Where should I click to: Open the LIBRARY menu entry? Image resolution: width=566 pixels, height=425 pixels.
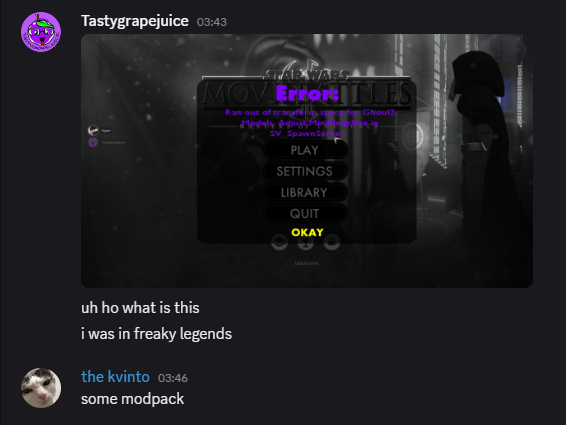305,192
